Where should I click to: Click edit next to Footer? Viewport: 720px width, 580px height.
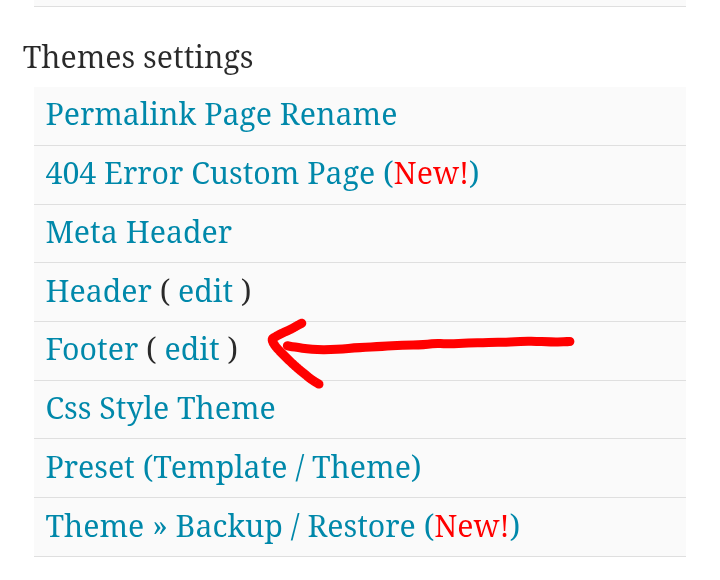192,349
